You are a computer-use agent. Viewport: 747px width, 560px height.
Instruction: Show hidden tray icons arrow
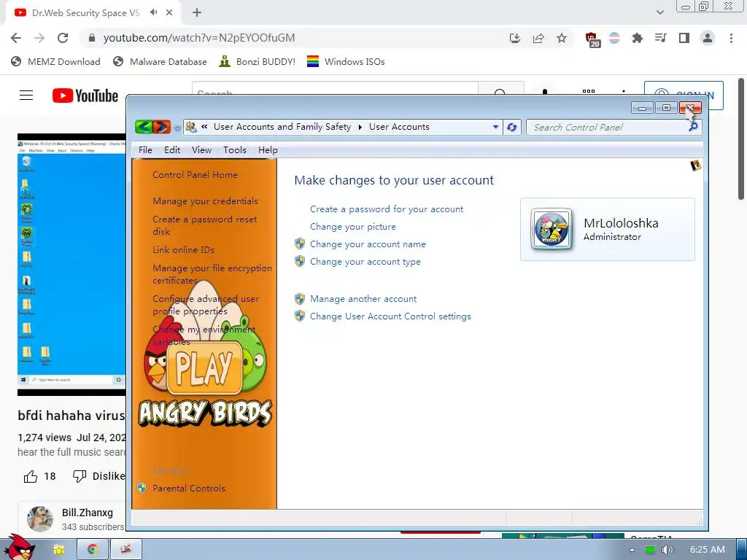(x=632, y=550)
